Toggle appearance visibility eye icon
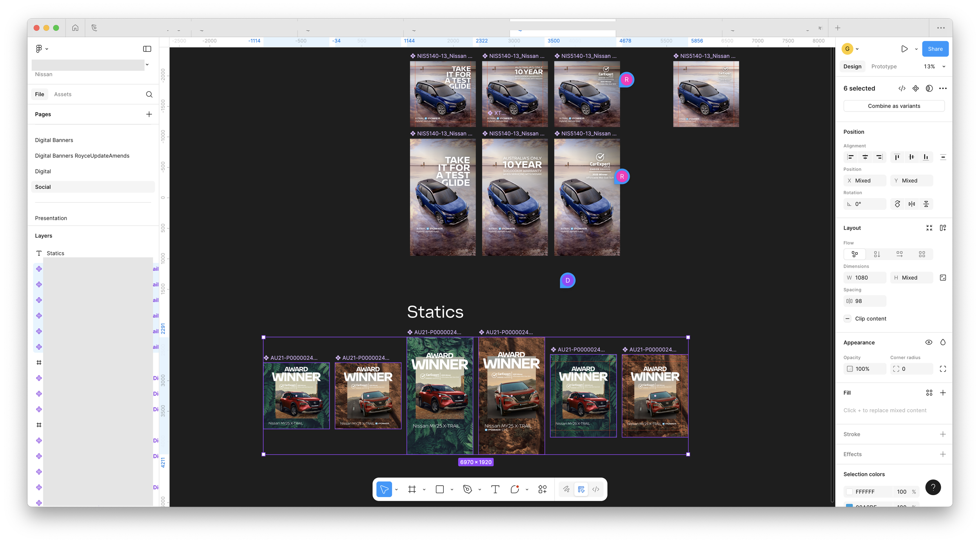The height and width of the screenshot is (543, 980). (929, 342)
